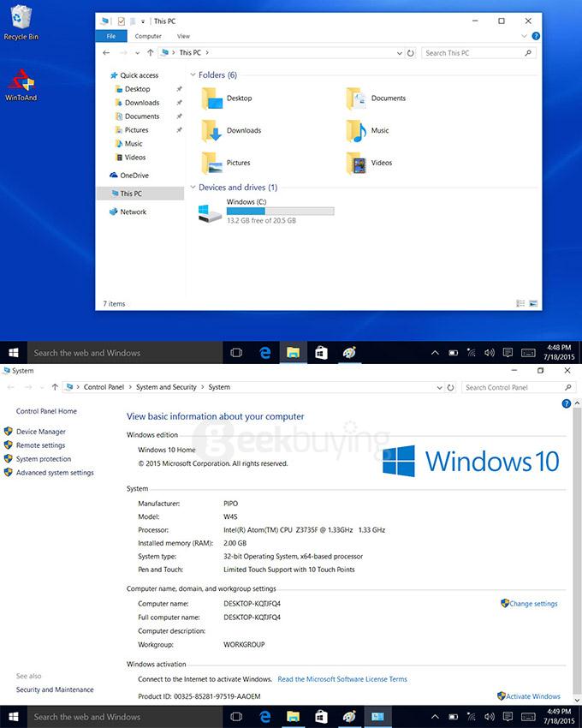This screenshot has height=728, width=582.
Task: Open System help question mark icon
Action: (x=567, y=403)
